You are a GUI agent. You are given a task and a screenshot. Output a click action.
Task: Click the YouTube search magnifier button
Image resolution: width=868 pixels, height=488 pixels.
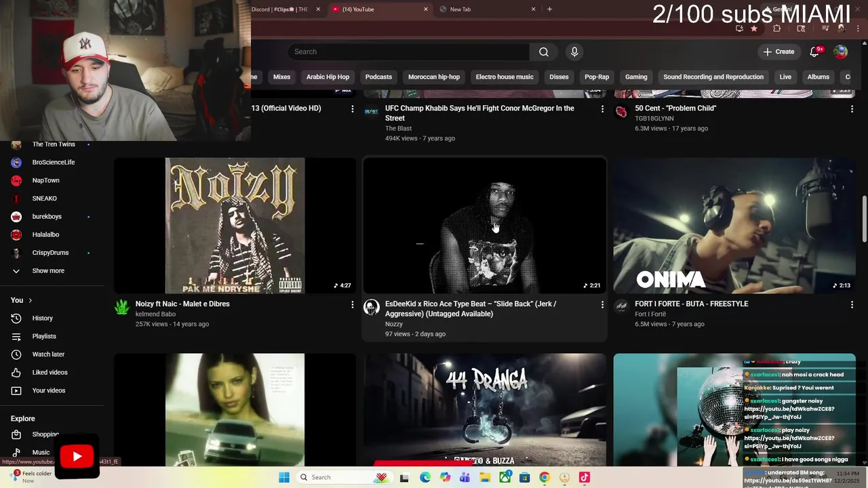pos(543,52)
